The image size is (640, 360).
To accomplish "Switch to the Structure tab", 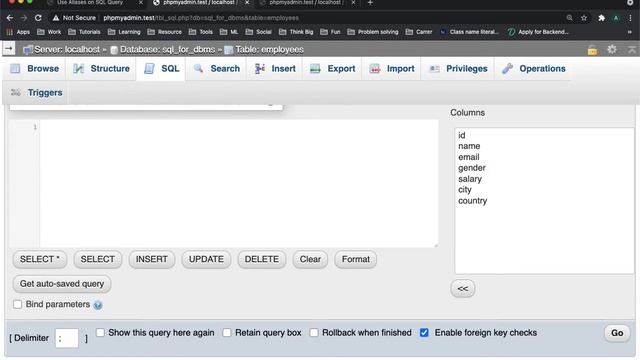I will 102,69.
